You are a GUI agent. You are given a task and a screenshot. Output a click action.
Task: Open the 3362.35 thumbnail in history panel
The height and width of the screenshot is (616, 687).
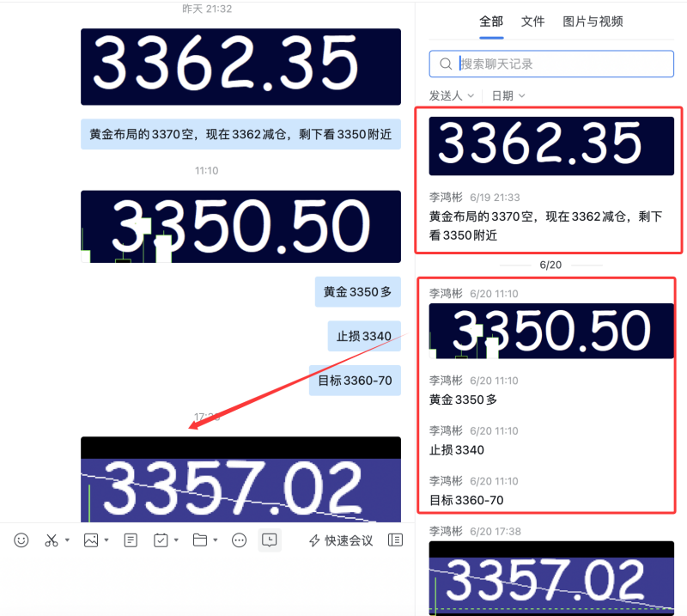pos(551,146)
